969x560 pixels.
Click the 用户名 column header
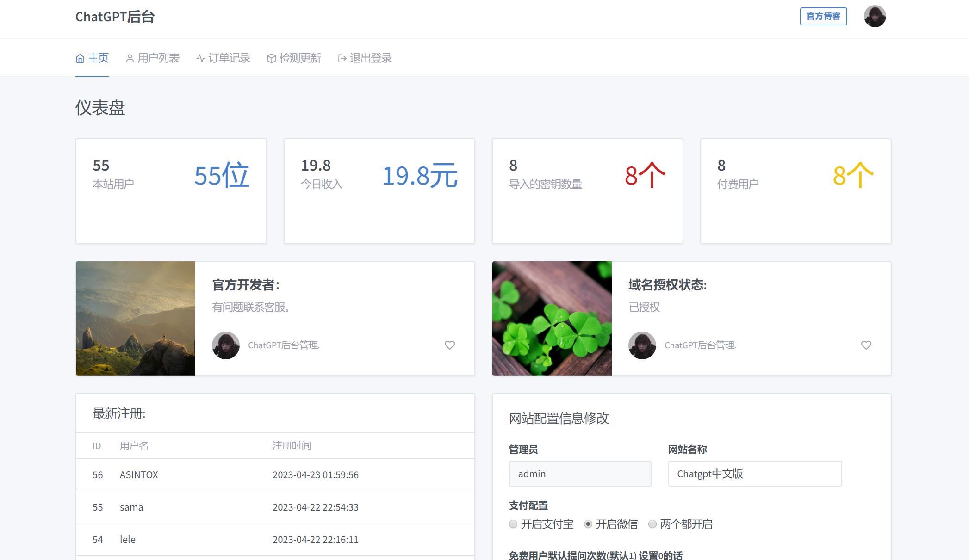134,446
